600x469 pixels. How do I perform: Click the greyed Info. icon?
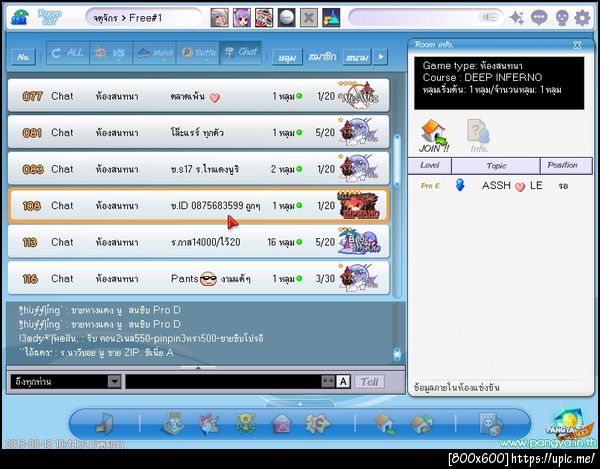click(478, 136)
